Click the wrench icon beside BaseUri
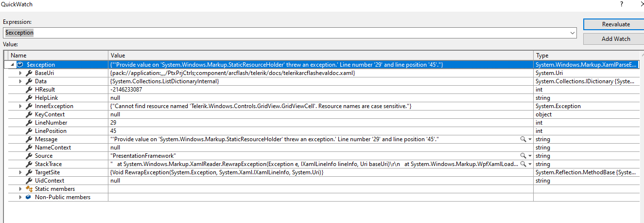Viewport: 644px width, 223px height. (28, 73)
